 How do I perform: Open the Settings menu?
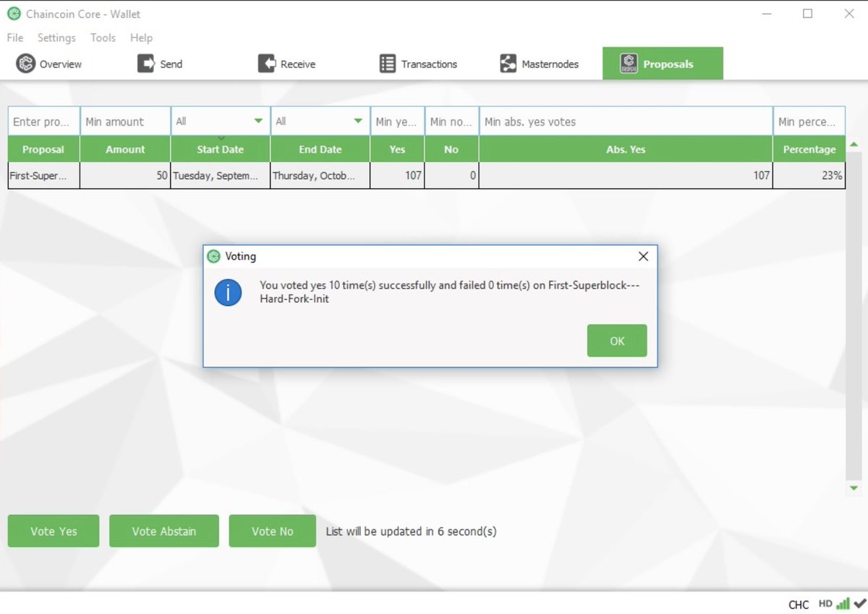(x=56, y=38)
